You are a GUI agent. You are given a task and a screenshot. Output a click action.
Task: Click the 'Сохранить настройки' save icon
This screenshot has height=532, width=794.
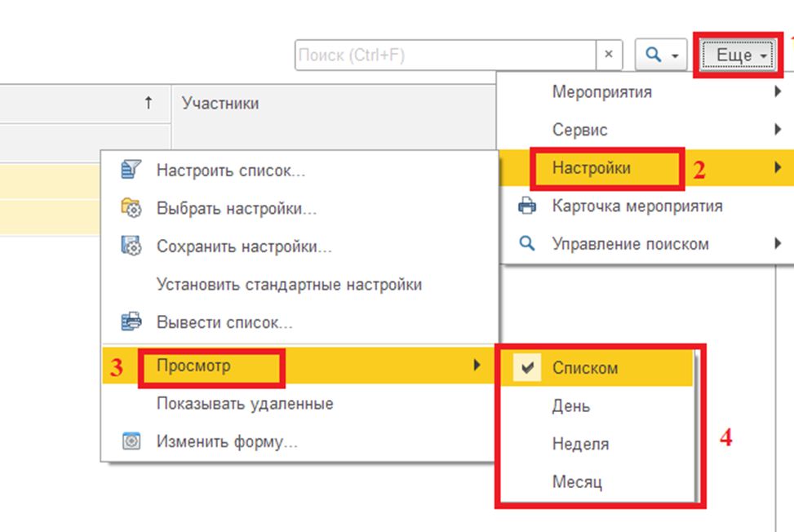click(x=131, y=246)
